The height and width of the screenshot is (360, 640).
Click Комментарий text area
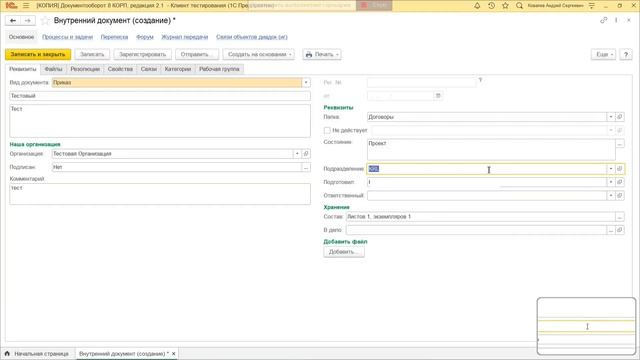point(160,194)
